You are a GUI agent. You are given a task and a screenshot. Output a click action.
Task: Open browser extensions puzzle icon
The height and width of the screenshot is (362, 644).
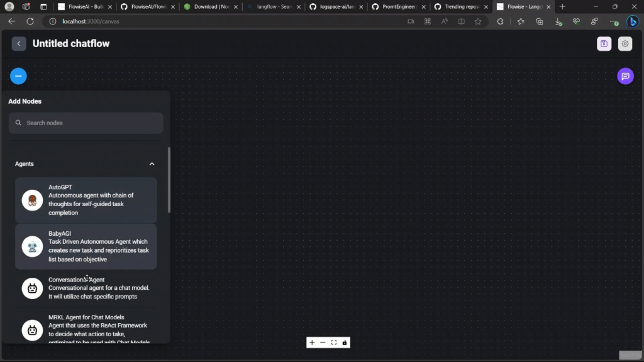500,21
